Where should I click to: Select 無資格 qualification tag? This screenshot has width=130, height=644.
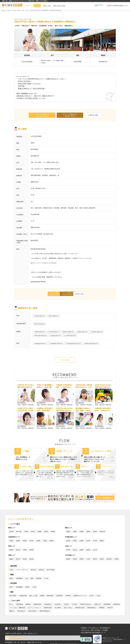(x=27, y=587)
